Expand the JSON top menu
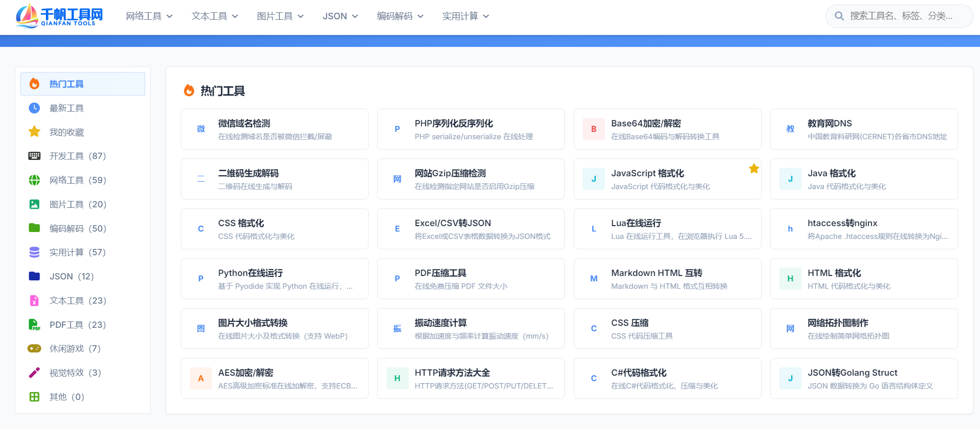Screen dimensions: 980x429 click(341, 16)
